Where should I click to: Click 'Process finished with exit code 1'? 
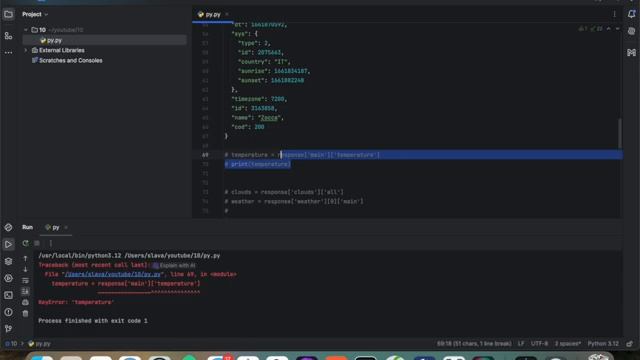coord(93,321)
